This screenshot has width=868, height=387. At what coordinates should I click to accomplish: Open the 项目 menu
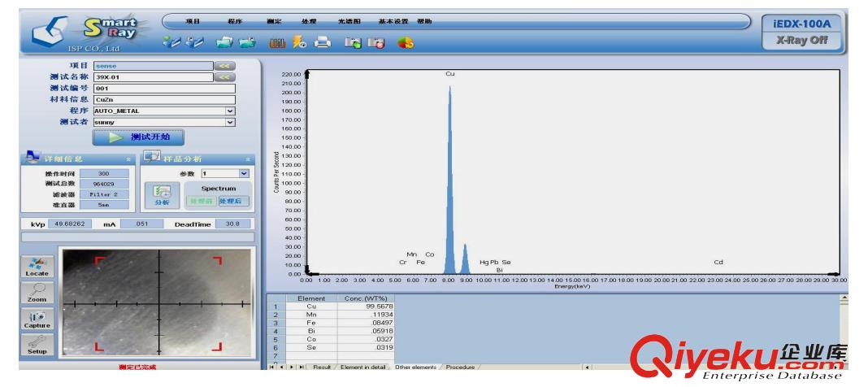193,22
